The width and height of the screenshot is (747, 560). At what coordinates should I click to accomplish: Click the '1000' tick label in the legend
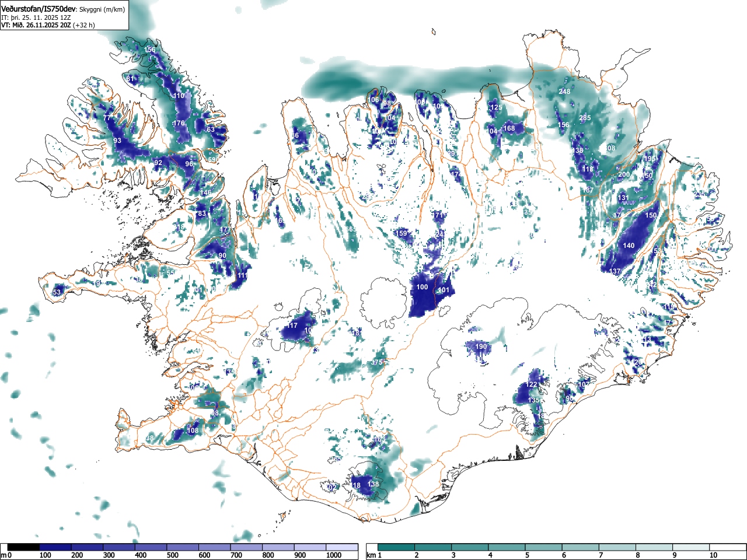(334, 555)
